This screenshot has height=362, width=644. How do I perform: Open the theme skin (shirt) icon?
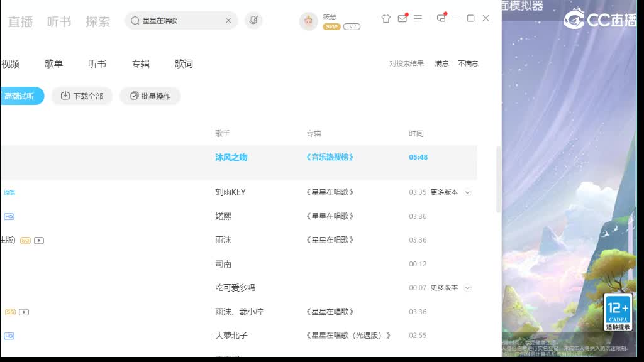coord(386,19)
